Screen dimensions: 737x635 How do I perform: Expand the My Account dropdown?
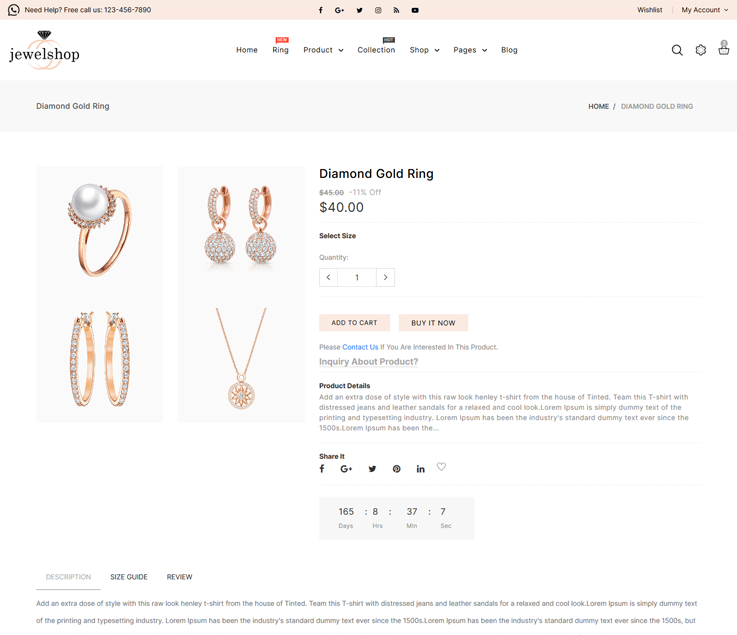tap(704, 10)
